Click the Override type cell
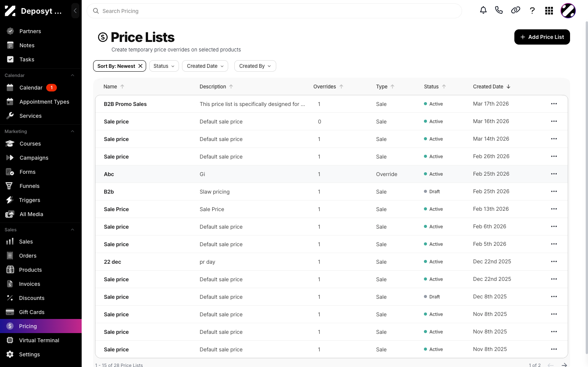 (387, 174)
